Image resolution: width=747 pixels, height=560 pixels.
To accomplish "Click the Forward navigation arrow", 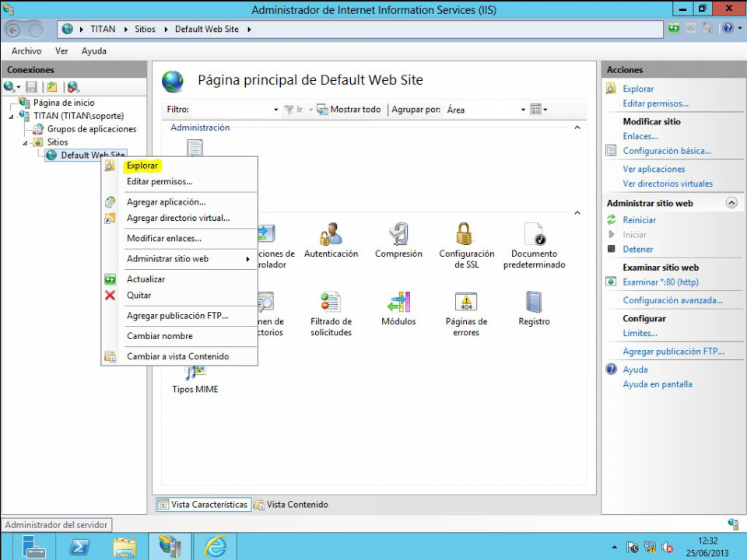I will (x=36, y=30).
